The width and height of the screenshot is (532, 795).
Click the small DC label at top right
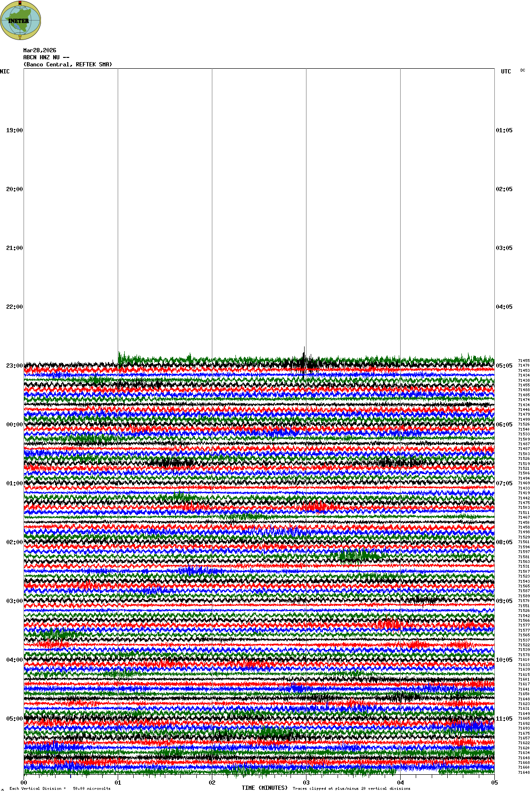point(523,71)
